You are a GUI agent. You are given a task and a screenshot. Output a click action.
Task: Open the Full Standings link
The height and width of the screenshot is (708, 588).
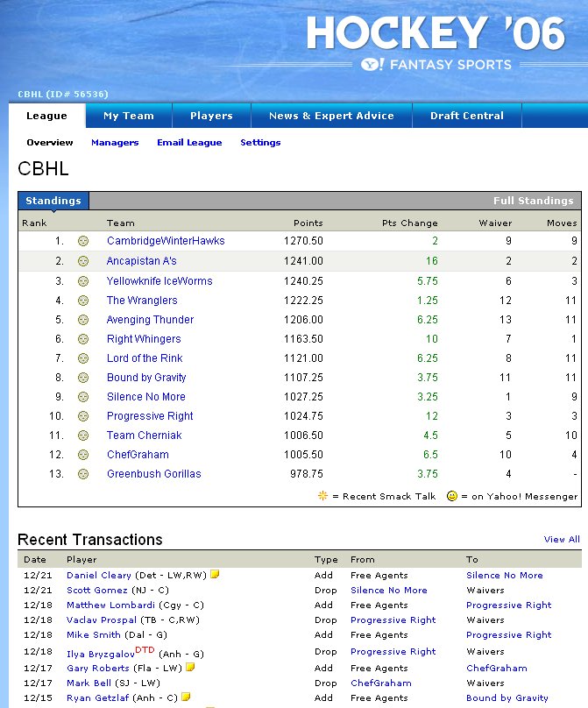tap(533, 201)
